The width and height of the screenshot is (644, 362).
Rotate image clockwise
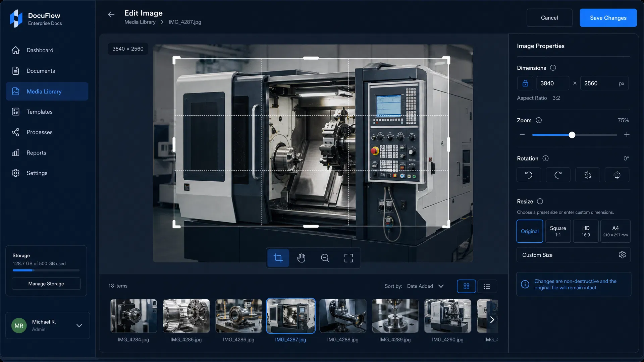pos(558,175)
